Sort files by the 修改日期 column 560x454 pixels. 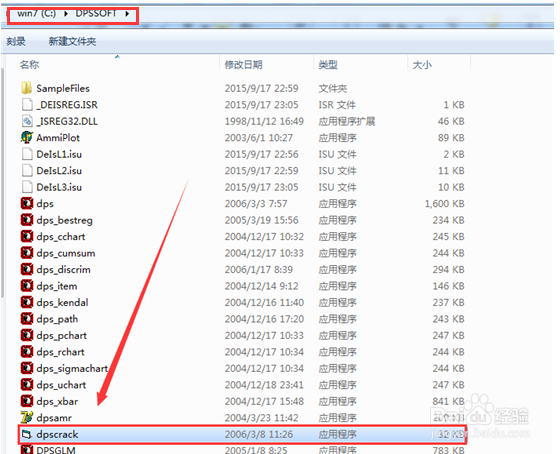[244, 64]
